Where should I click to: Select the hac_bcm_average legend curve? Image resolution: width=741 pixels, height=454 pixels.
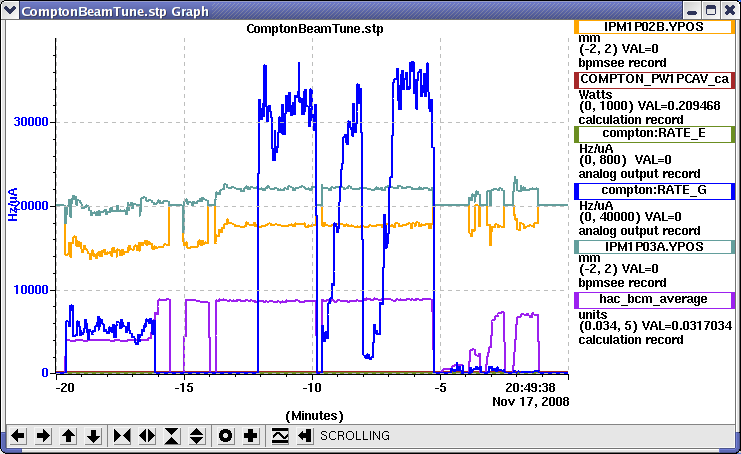click(x=654, y=300)
